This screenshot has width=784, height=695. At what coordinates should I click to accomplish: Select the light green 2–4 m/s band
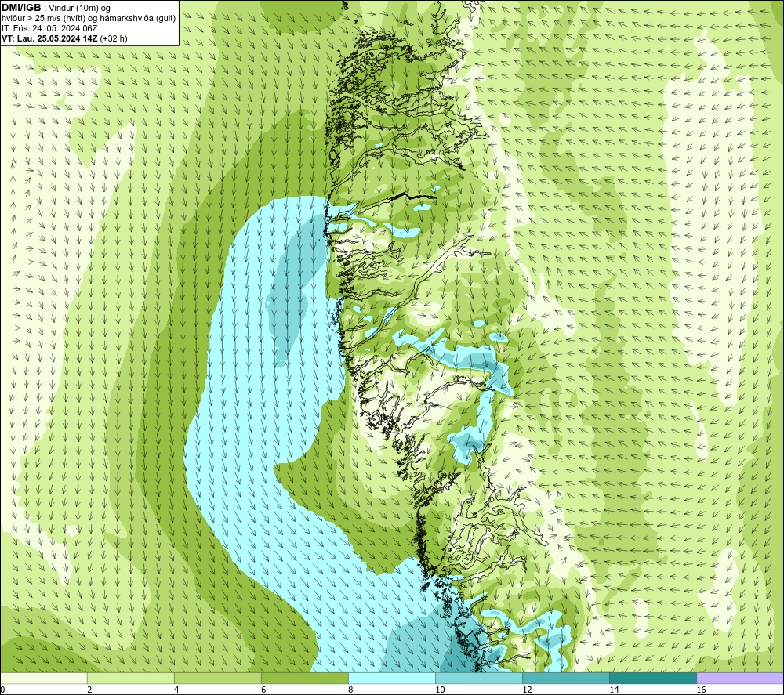[131, 678]
